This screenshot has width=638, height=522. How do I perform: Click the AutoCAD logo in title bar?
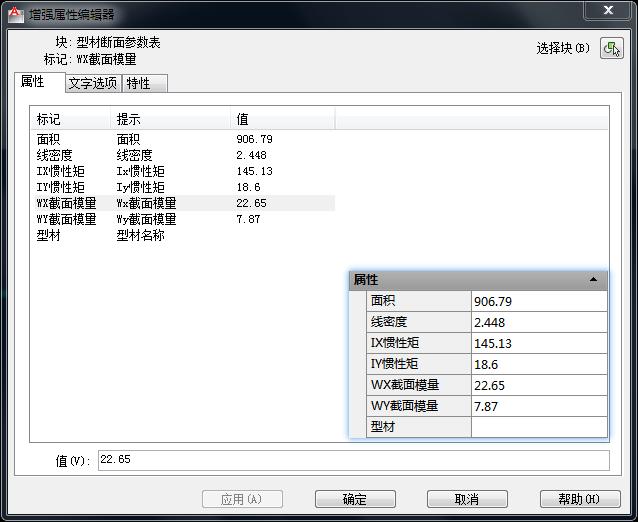pos(15,14)
